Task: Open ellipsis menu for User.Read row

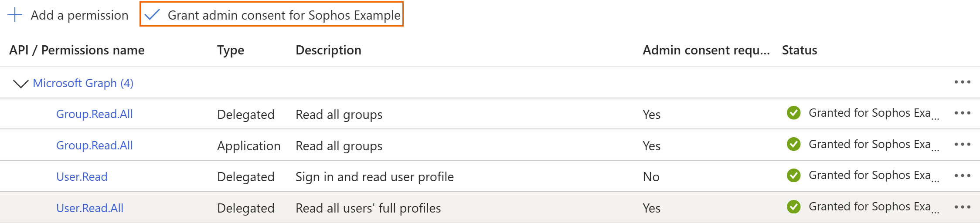Action: click(962, 176)
